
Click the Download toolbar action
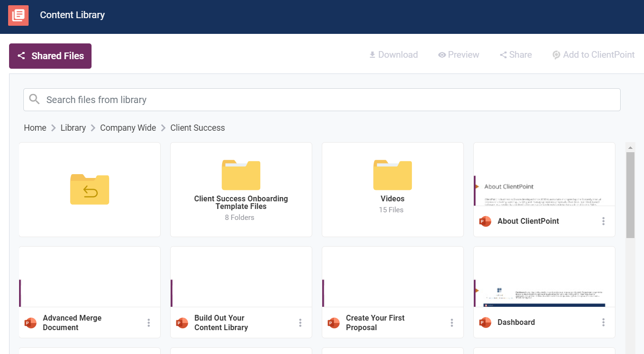coord(393,55)
